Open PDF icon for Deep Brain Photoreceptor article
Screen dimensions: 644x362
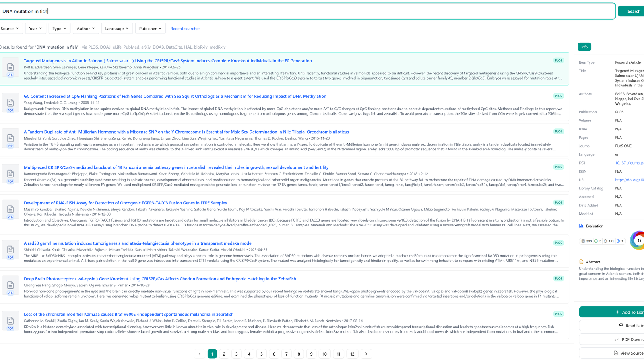(10, 286)
